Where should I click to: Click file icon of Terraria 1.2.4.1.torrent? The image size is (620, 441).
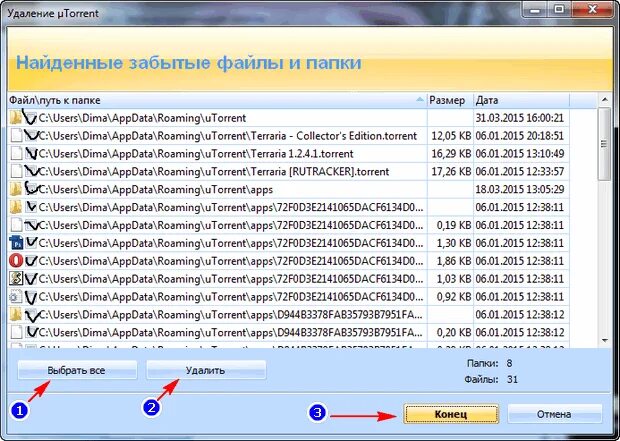(16, 153)
